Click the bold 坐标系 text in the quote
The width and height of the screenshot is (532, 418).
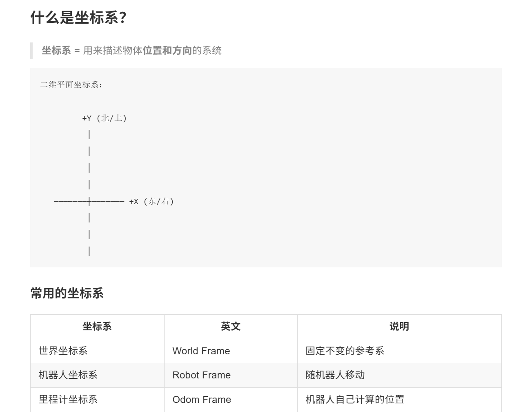click(56, 51)
